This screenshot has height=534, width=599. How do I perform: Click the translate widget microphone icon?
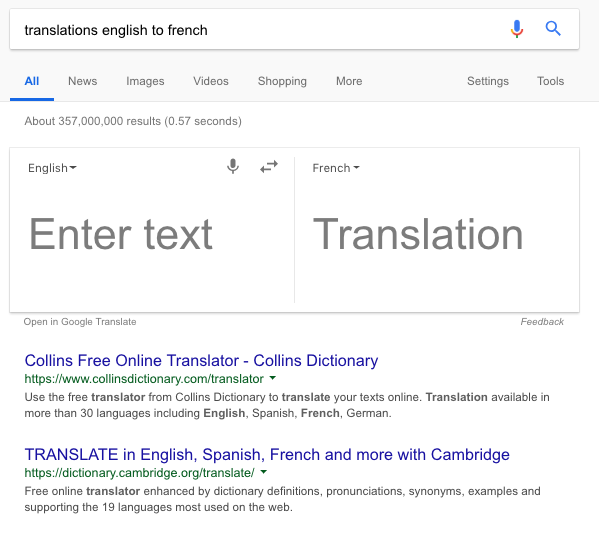pyautogui.click(x=233, y=167)
